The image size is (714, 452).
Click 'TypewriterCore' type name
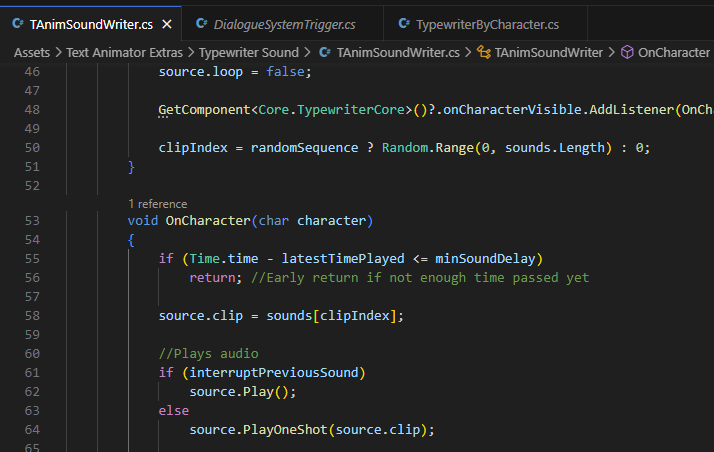coord(351,110)
